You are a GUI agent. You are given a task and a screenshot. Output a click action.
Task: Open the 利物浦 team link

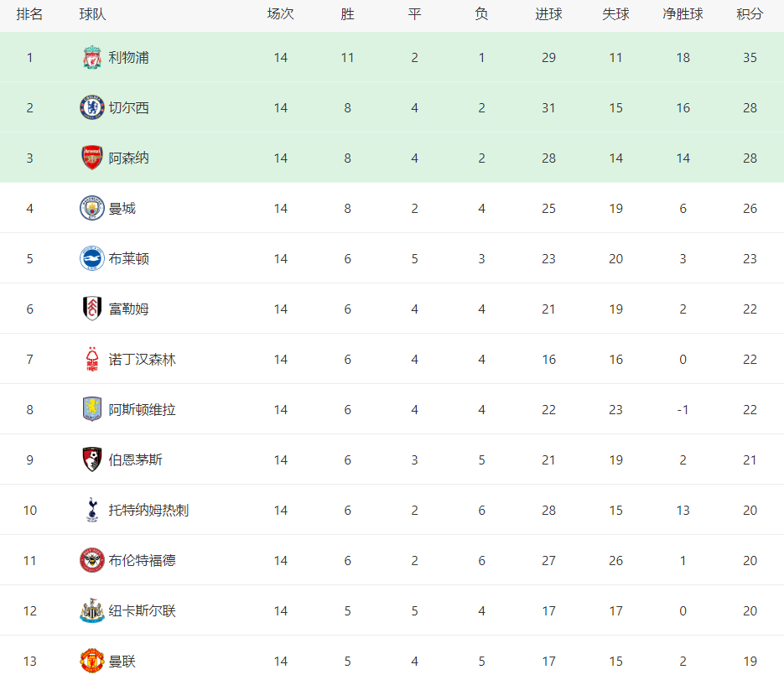[128, 58]
